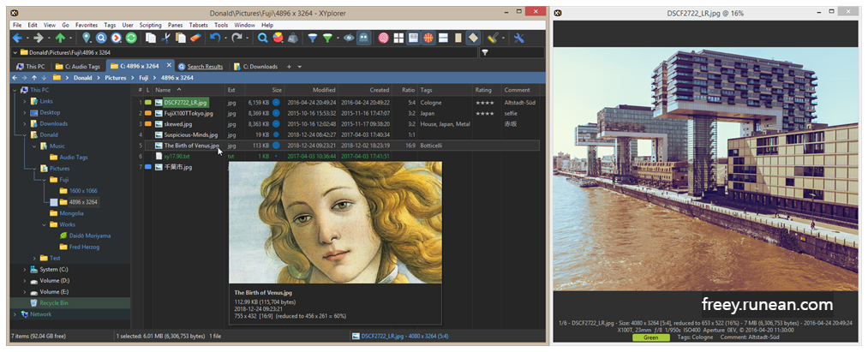This screenshot has height=352, width=868.
Task: Open the Hotlist location pin icon
Action: click(x=87, y=39)
